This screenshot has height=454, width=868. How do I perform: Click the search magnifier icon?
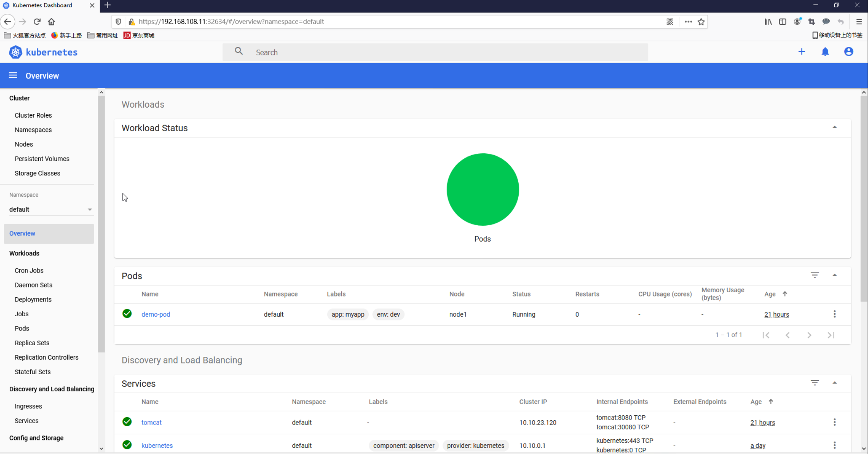pos(239,51)
